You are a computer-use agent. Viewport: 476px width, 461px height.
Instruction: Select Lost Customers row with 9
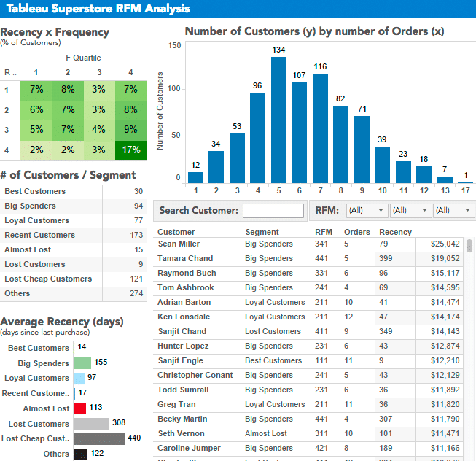[74, 264]
